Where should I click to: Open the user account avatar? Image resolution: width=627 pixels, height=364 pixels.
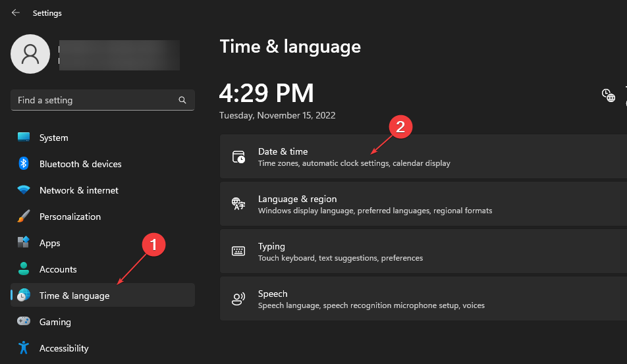30,54
